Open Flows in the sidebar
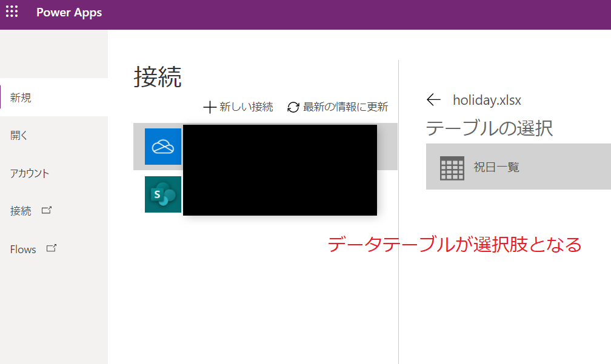 click(23, 249)
